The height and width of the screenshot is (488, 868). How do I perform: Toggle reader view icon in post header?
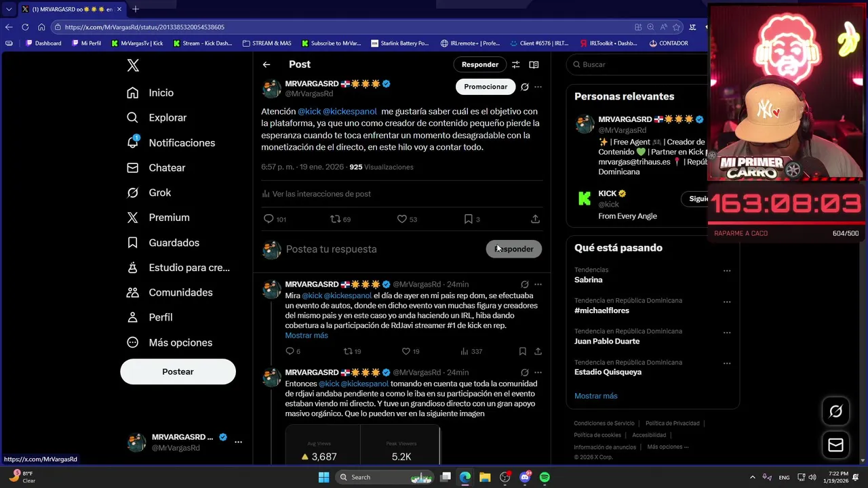[x=534, y=64]
